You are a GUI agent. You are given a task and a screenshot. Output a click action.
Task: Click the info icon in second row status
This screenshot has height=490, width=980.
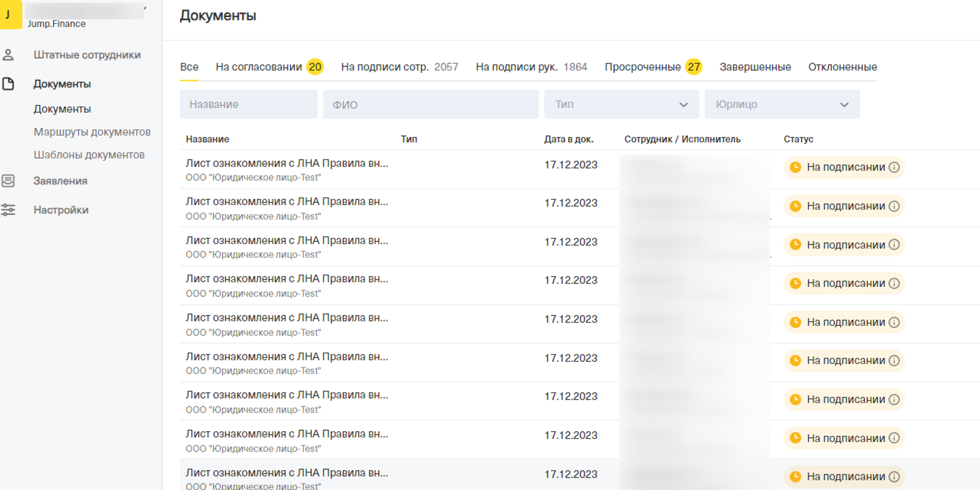pyautogui.click(x=894, y=206)
